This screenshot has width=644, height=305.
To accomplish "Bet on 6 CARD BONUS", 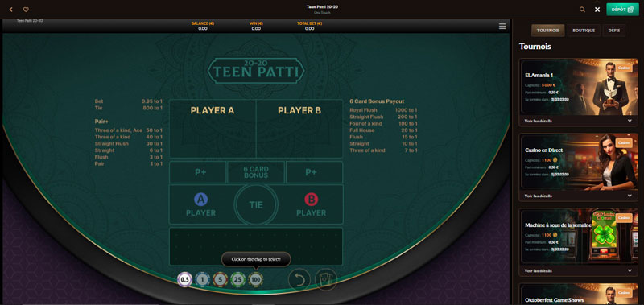I will coord(256,172).
